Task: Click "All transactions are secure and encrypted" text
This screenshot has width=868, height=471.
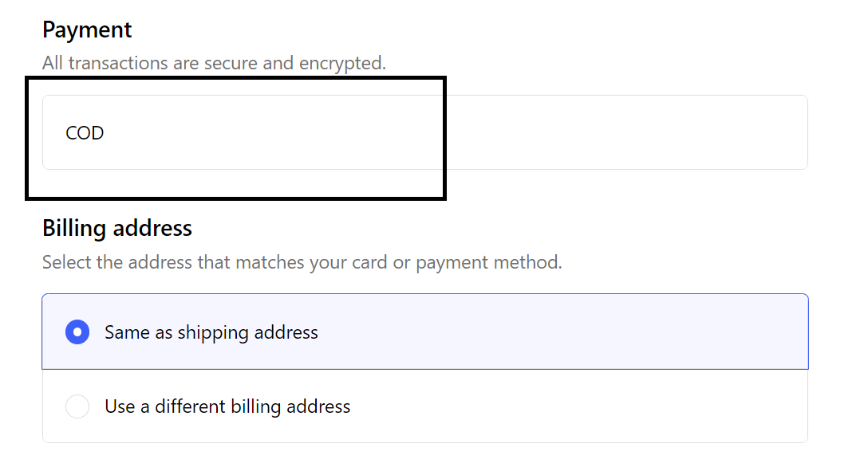Action: pos(214,63)
